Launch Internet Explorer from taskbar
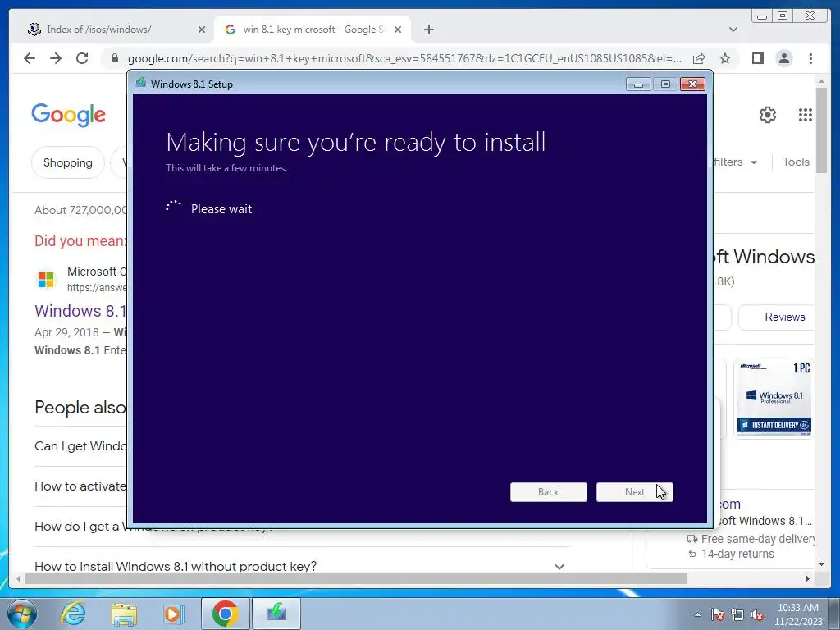 [x=73, y=614]
